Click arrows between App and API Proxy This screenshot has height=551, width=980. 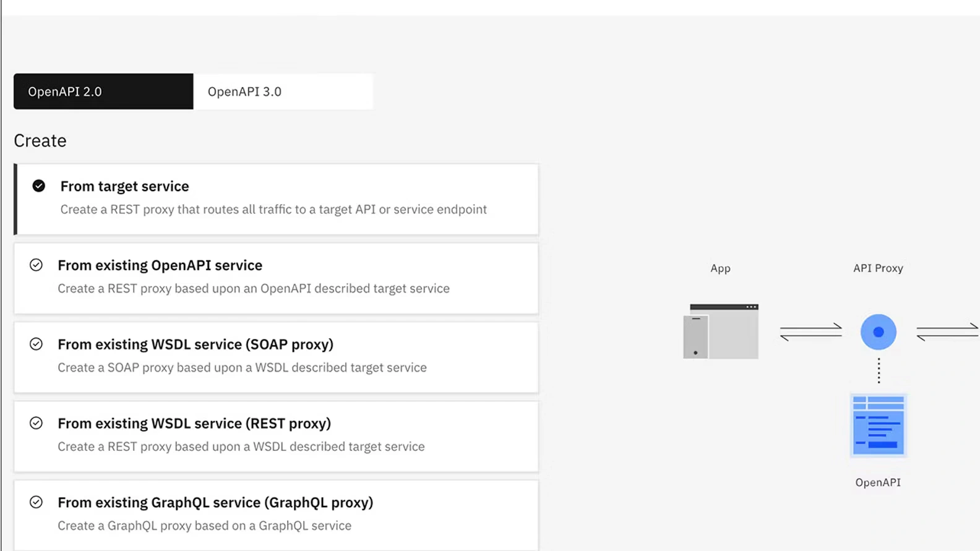(810, 332)
